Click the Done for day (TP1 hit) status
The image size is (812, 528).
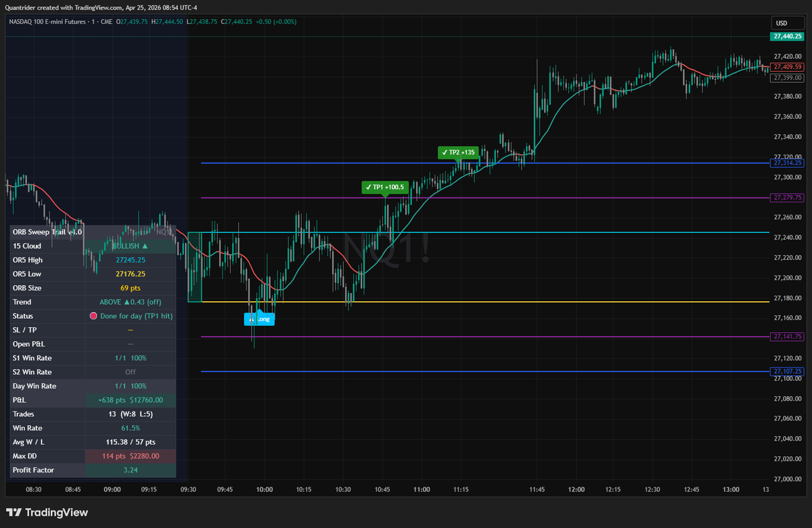pyautogui.click(x=136, y=316)
